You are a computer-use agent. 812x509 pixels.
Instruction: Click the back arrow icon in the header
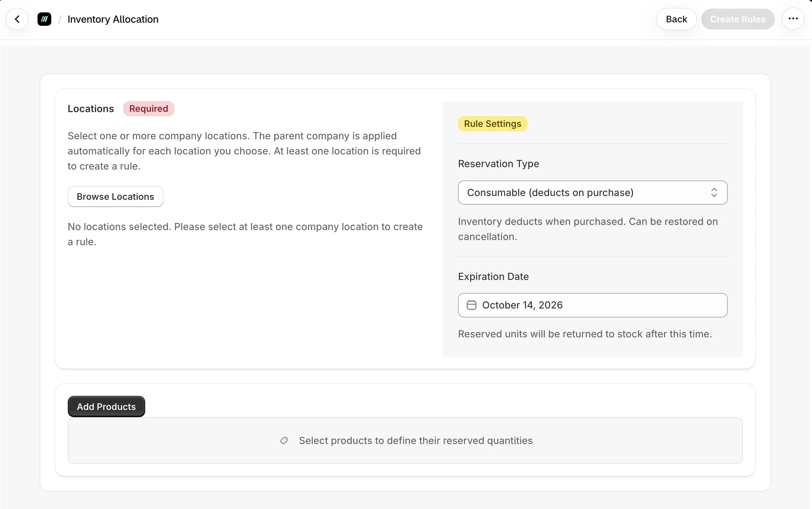[x=17, y=19]
